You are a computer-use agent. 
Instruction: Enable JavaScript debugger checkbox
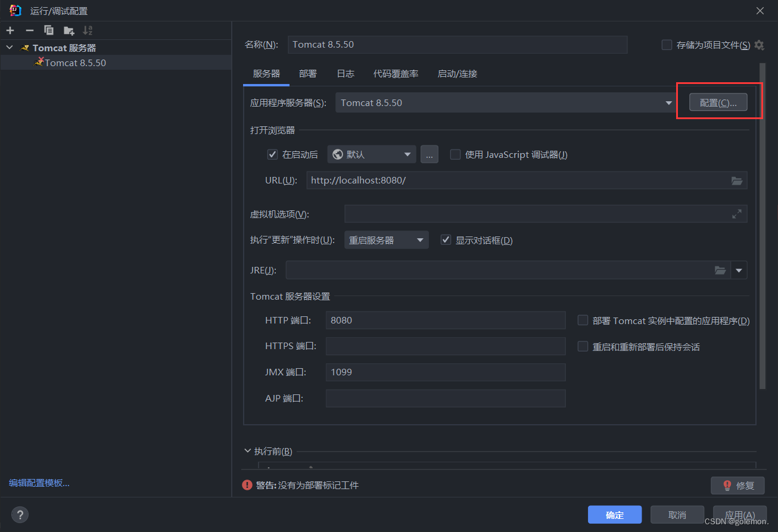tap(455, 154)
